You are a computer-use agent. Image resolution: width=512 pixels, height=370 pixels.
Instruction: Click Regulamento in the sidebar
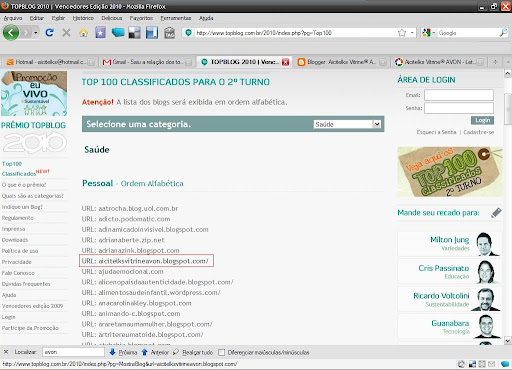point(18,218)
